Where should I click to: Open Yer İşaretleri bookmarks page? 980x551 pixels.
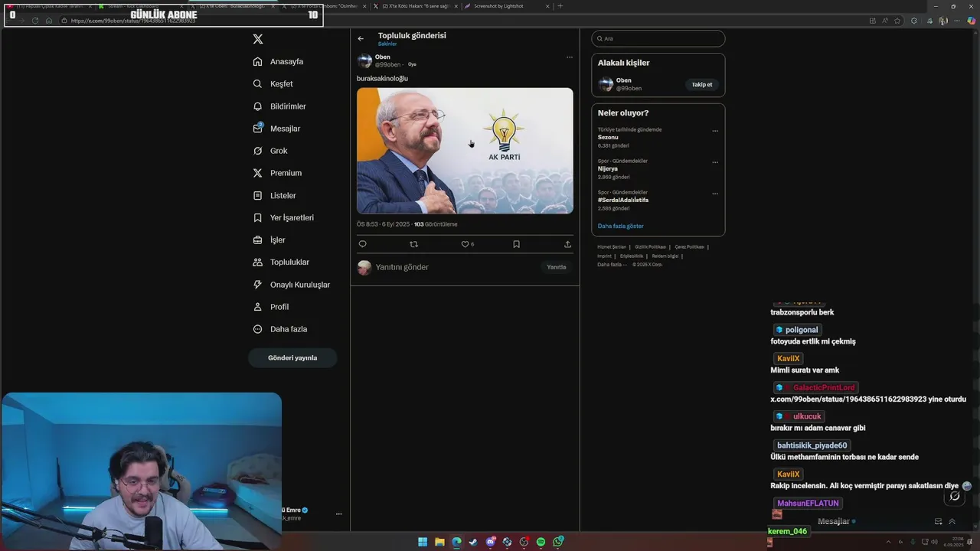[x=283, y=217]
